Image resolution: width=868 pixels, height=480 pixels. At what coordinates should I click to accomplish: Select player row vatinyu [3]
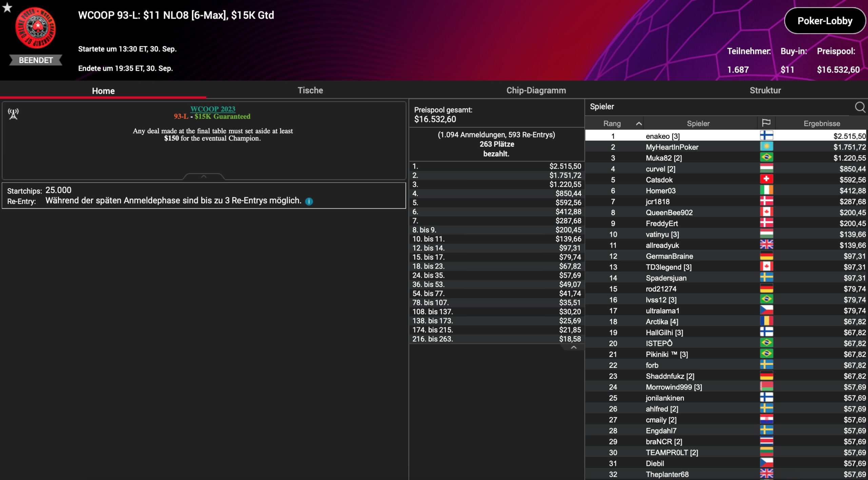point(726,234)
